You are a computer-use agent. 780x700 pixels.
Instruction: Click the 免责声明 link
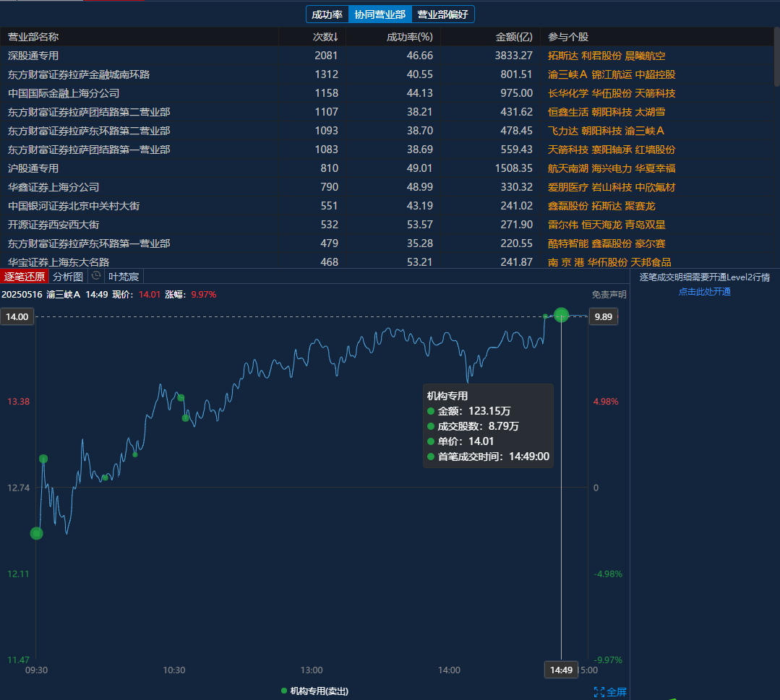click(x=609, y=294)
